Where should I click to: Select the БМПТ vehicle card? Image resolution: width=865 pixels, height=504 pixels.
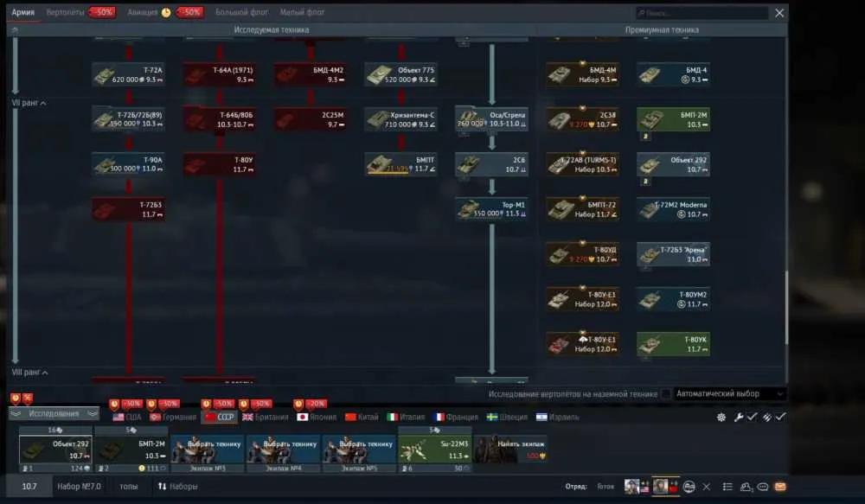[401, 164]
